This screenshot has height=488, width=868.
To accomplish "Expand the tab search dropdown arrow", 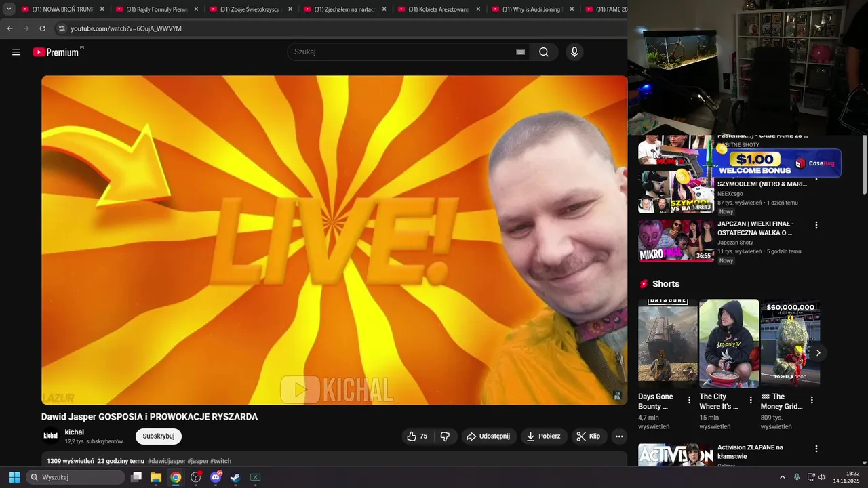I will click(9, 9).
